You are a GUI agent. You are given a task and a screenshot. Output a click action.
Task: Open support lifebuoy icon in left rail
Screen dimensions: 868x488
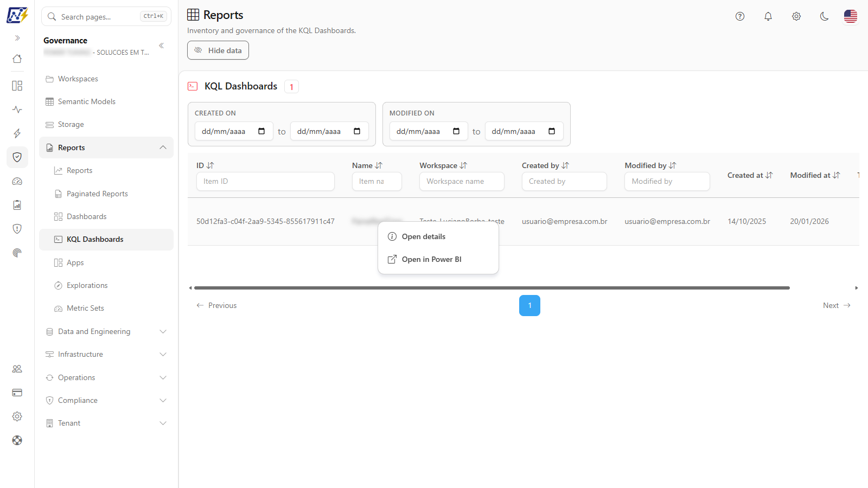17,440
